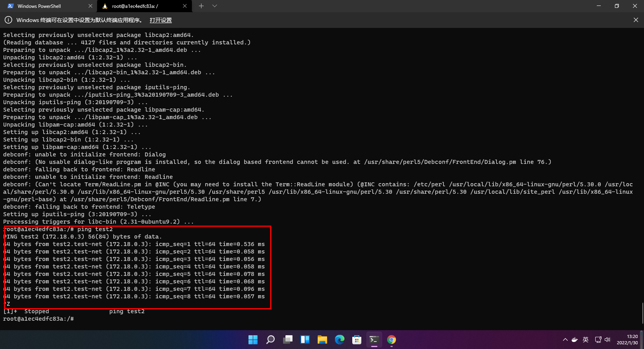Open taskbar Search
This screenshot has width=644, height=349.
tap(270, 340)
